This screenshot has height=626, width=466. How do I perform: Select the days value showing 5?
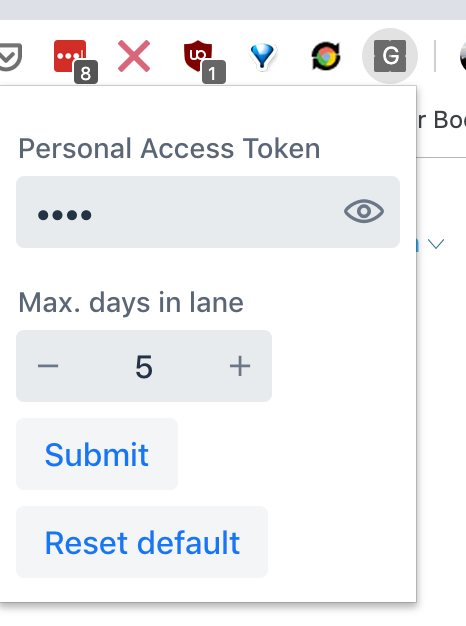click(144, 366)
